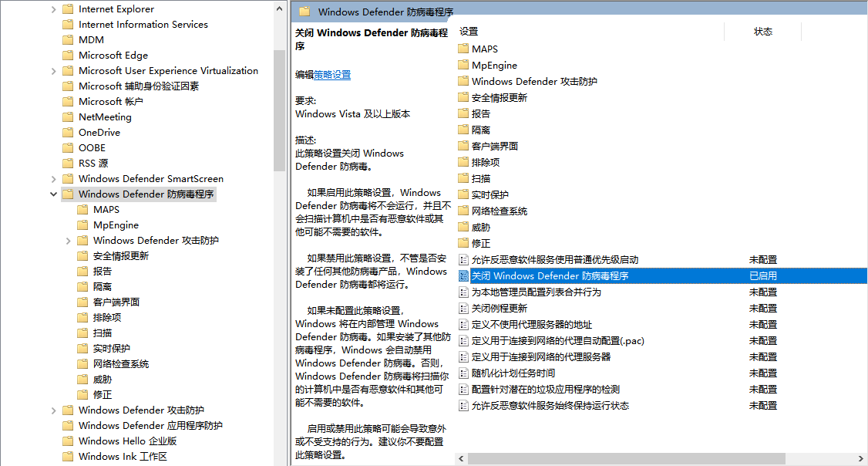Expand Windows Defender SmartScreen tree node
Image resolution: width=868 pixels, height=466 pixels.
pyautogui.click(x=53, y=179)
